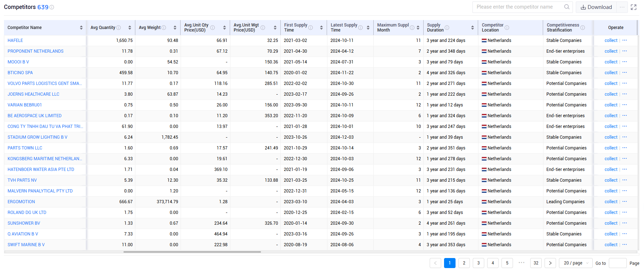Open BTICINO SPA competitor link

click(x=20, y=73)
